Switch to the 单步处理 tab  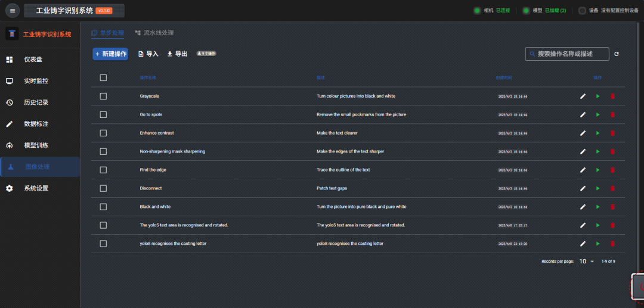click(x=107, y=33)
